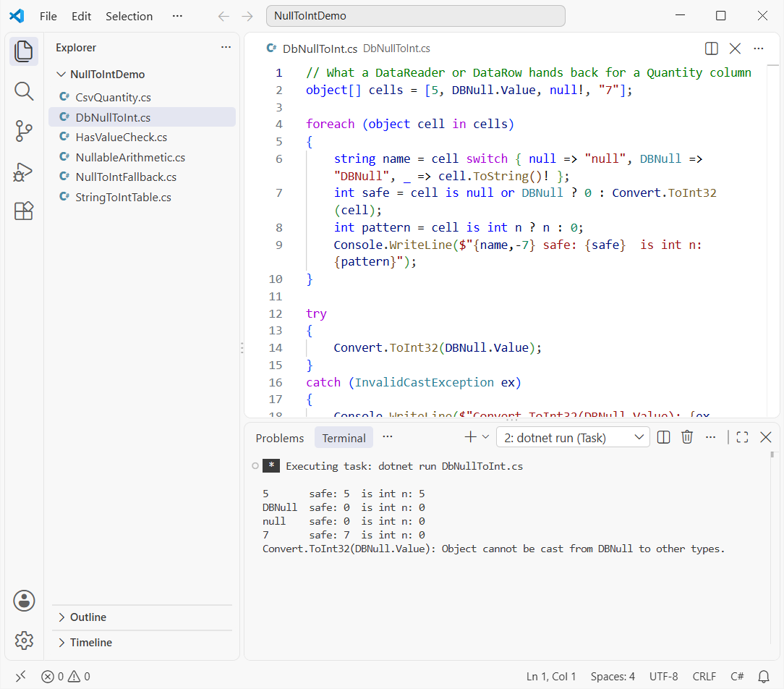Switch to the Terminal tab
The width and height of the screenshot is (784, 689).
(344, 438)
